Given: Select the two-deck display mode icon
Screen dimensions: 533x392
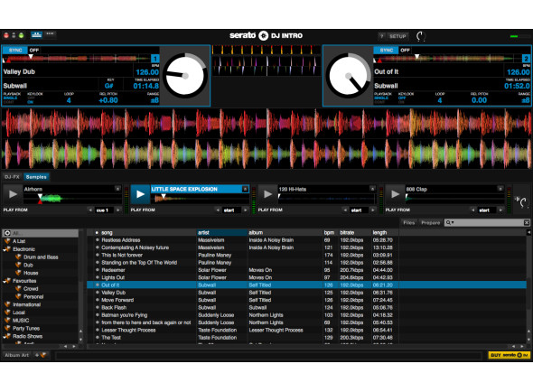Looking at the screenshot, I should 36,34.
